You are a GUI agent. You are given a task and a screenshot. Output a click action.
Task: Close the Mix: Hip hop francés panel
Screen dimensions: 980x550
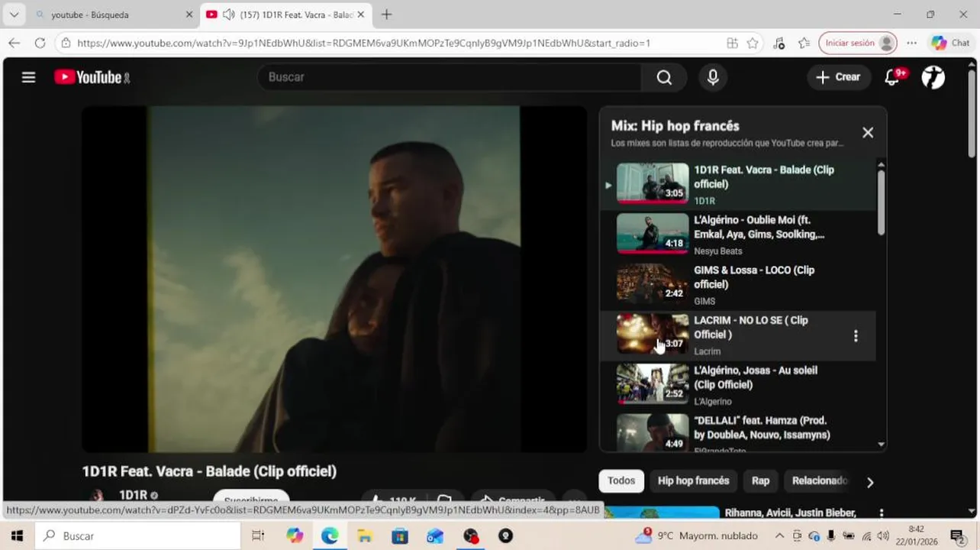click(x=868, y=132)
